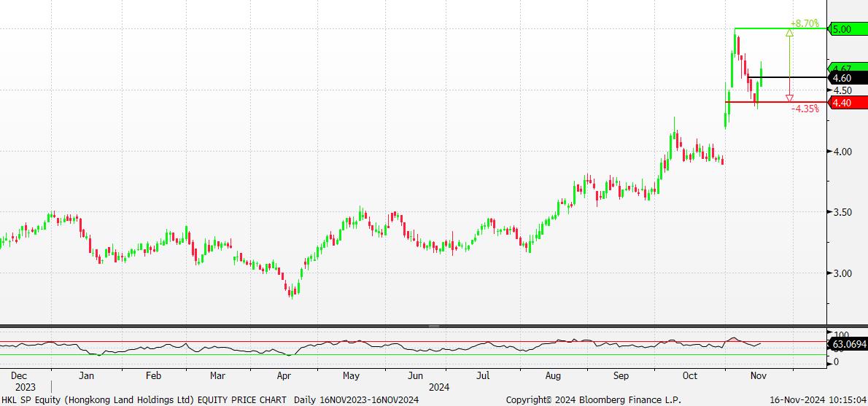Click the Daily 16NOV2023-16NOV2024 range text
The image size is (868, 406).
tap(357, 399)
